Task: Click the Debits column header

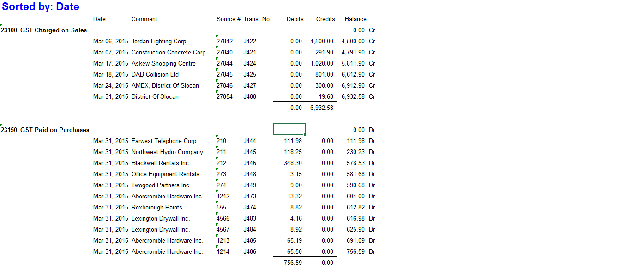Action: pos(295,19)
